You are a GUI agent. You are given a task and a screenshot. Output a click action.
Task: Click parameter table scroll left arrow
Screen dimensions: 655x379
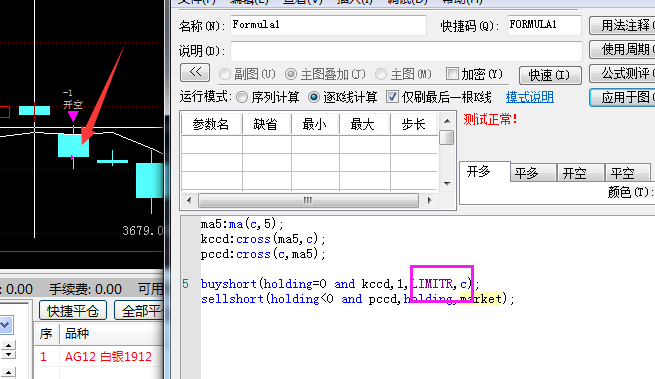point(189,201)
